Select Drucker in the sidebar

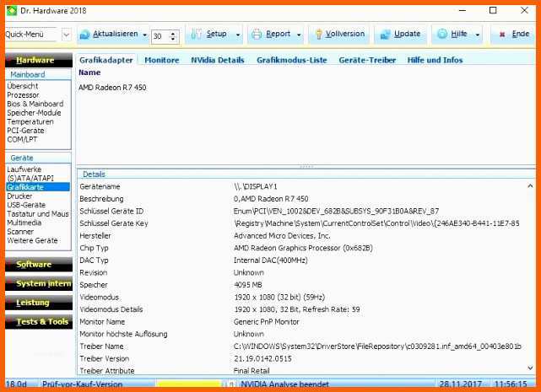coord(19,196)
